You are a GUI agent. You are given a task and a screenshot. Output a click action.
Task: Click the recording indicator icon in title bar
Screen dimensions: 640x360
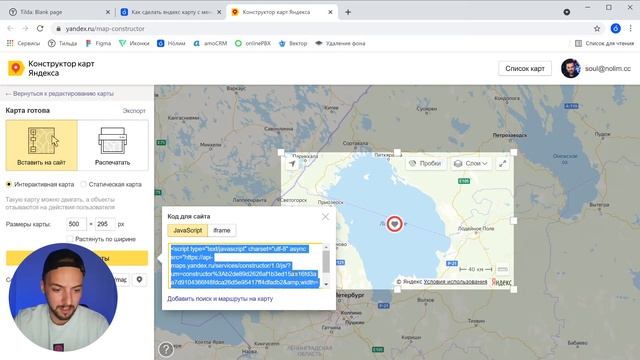click(567, 12)
